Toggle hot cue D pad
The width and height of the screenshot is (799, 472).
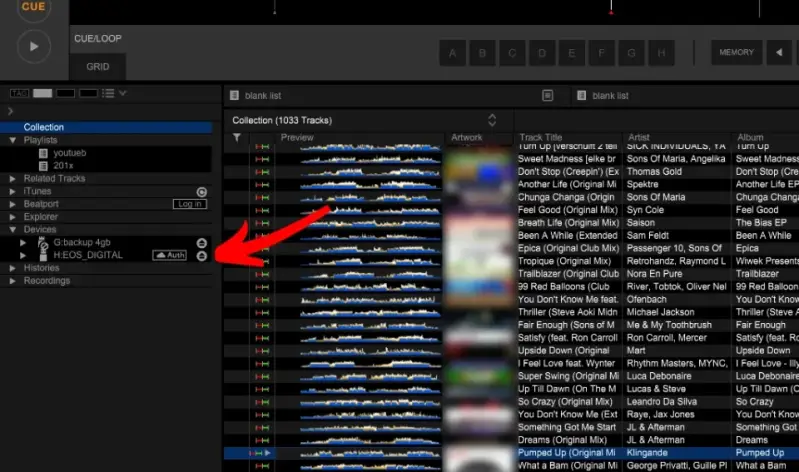541,53
